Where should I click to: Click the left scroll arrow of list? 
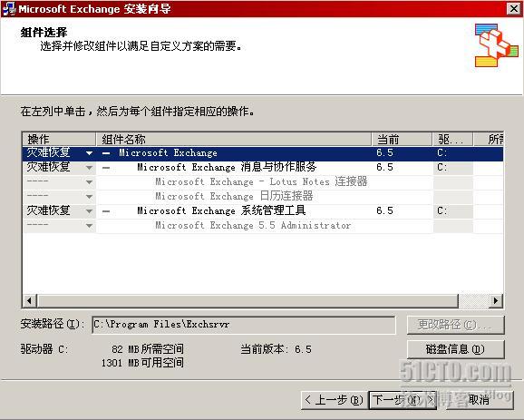(29, 300)
